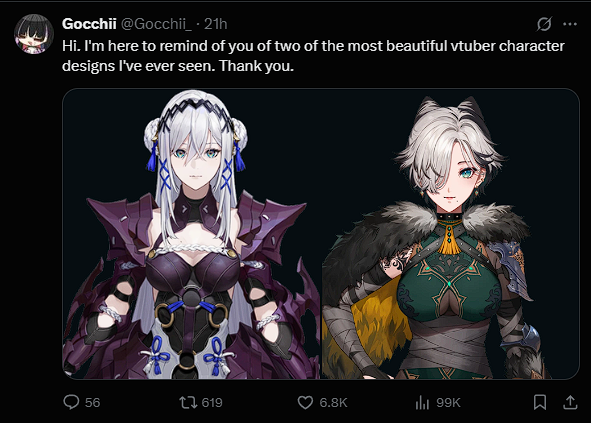The height and width of the screenshot is (423, 591).
Task: Click the 56 replies count
Action: pos(92,403)
